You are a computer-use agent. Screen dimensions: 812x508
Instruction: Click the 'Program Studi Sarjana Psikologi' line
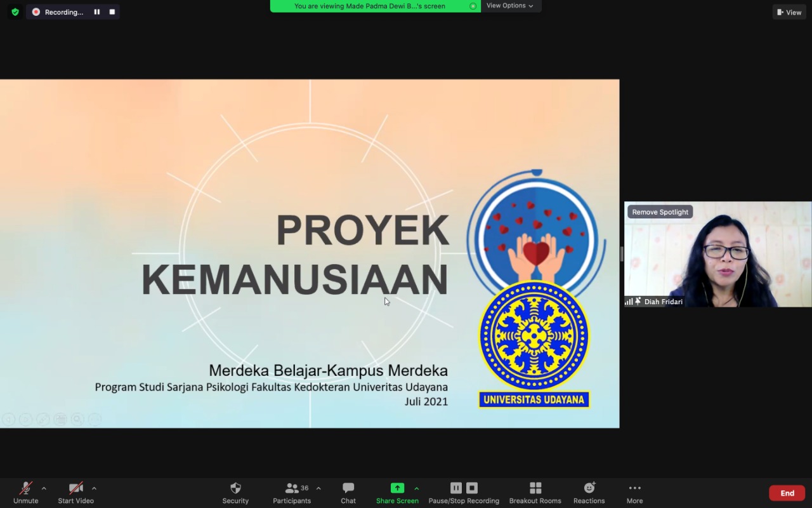(x=272, y=387)
